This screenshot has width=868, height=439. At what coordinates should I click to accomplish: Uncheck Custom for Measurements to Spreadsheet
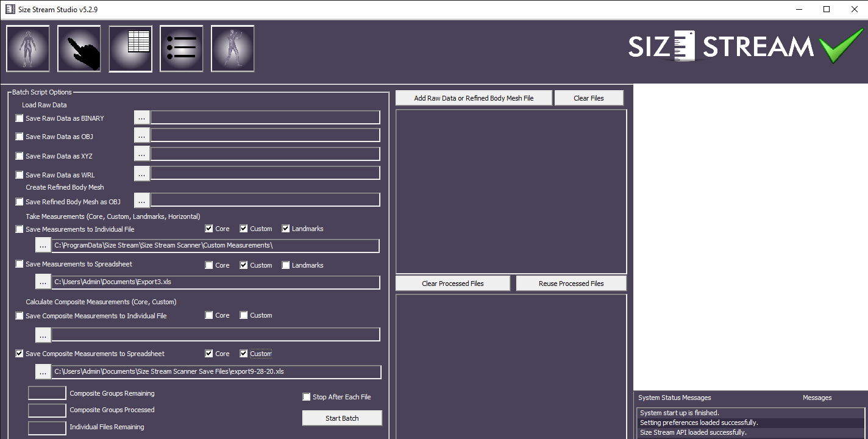[x=244, y=265]
